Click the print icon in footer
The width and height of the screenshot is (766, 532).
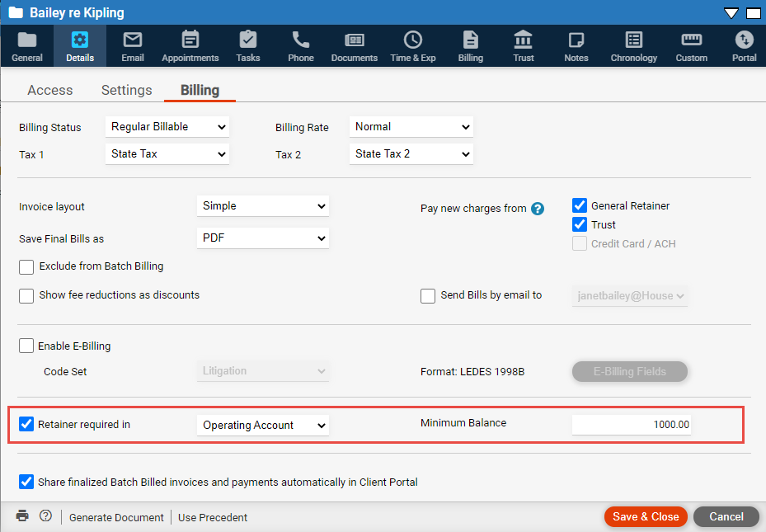[x=22, y=516]
